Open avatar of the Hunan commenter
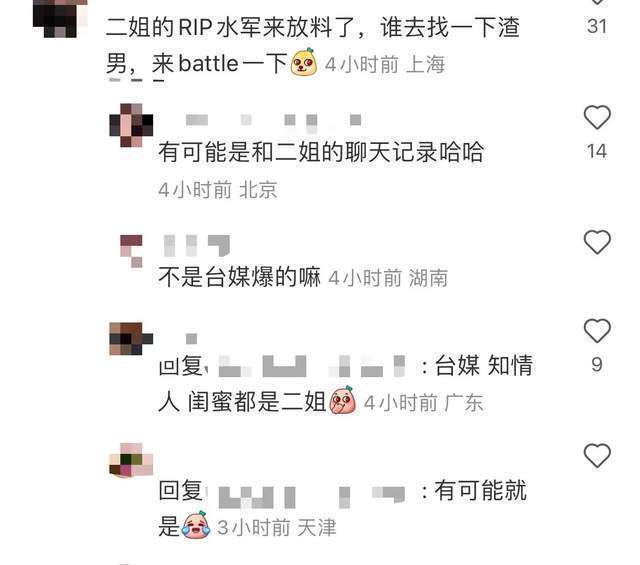The height and width of the screenshot is (565, 640). tap(131, 251)
